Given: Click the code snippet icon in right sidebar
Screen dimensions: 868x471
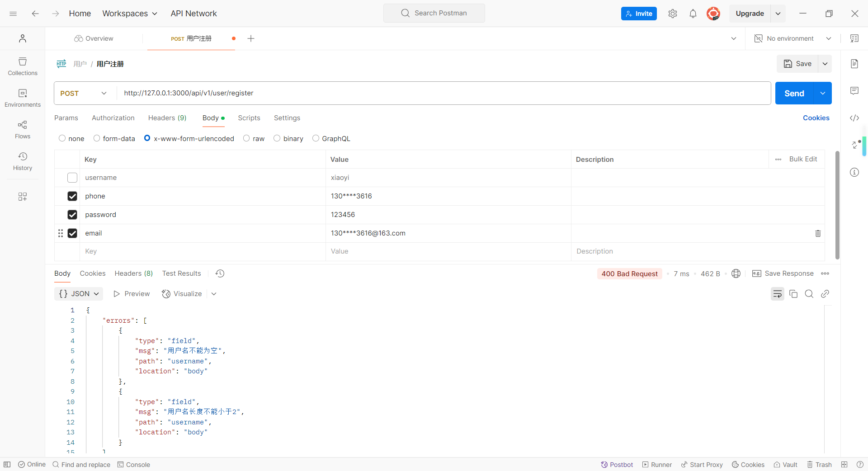Looking at the screenshot, I should coord(854,118).
